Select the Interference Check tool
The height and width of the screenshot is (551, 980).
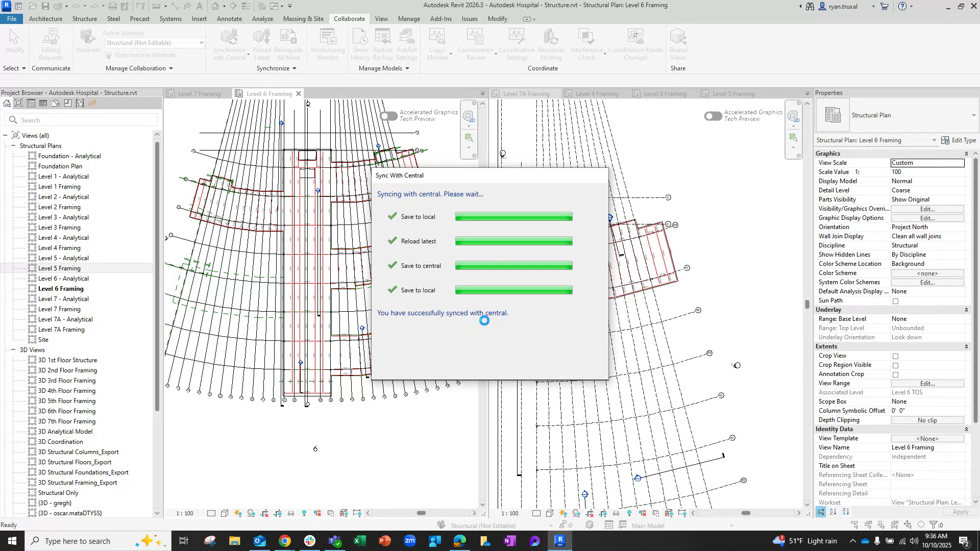point(586,44)
